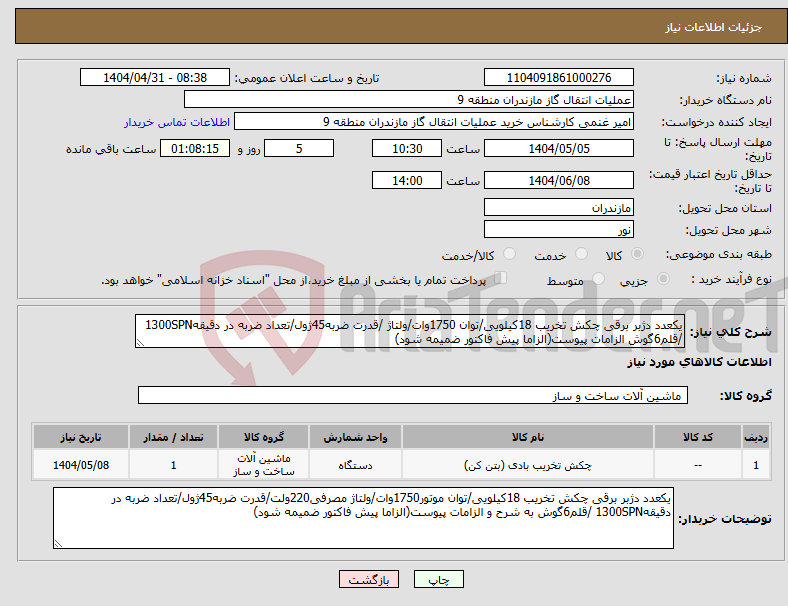The image size is (788, 606).
Task: Select the کالا/خدمت radio button
Action: (509, 254)
